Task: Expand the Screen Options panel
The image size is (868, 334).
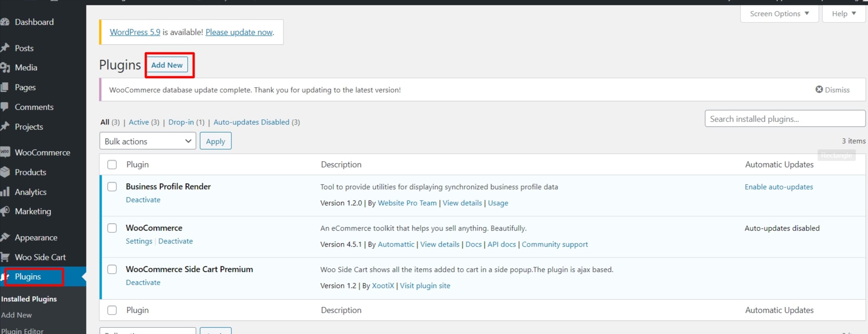Action: click(779, 14)
